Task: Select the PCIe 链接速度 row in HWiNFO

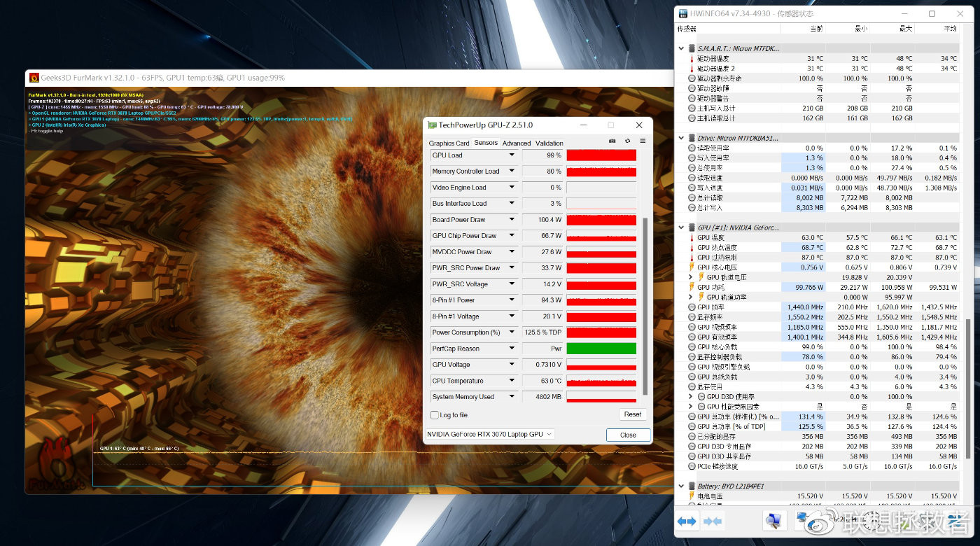Action: [x=822, y=466]
